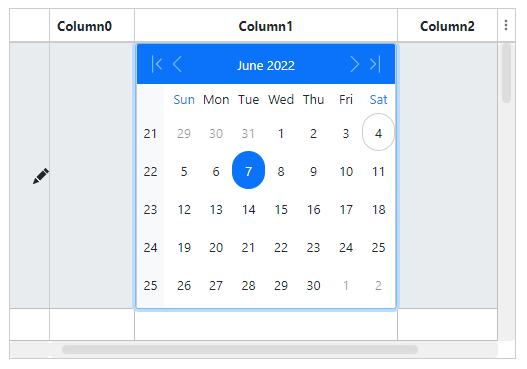Viewport: 527px width, 369px height.
Task: Open the three-dot grid options menu
Action: [506, 25]
